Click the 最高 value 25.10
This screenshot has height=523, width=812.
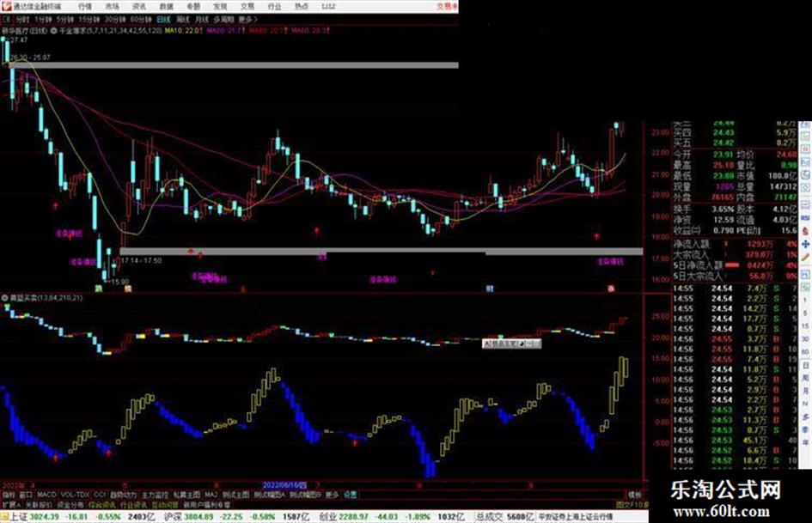(x=723, y=165)
